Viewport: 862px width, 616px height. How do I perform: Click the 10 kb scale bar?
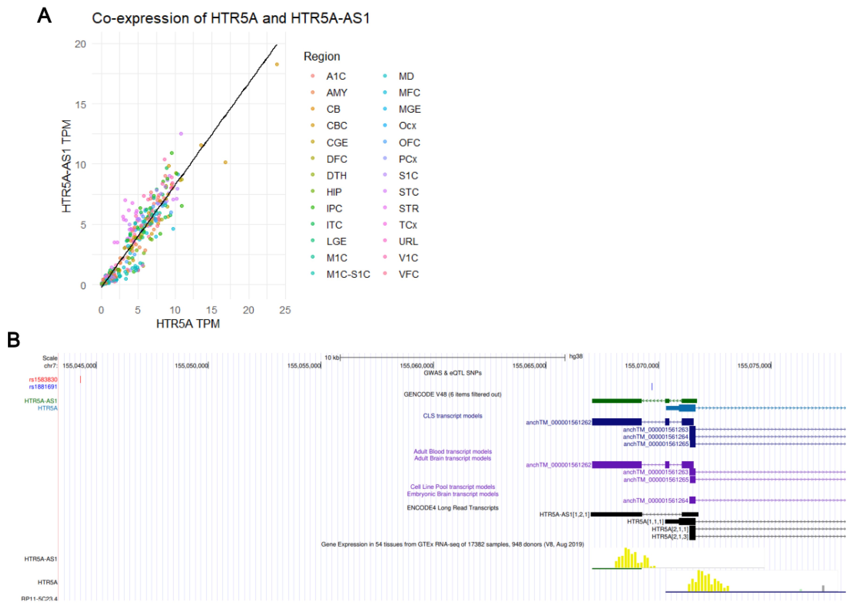[x=452, y=357]
